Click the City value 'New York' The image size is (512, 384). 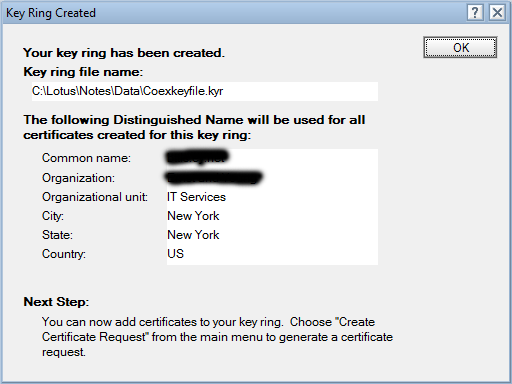[193, 216]
